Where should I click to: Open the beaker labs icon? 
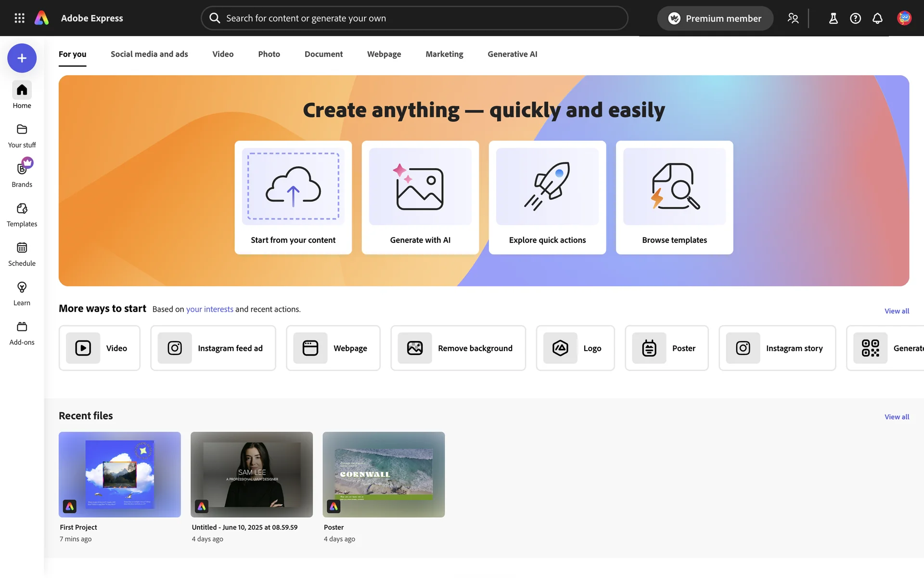833,18
